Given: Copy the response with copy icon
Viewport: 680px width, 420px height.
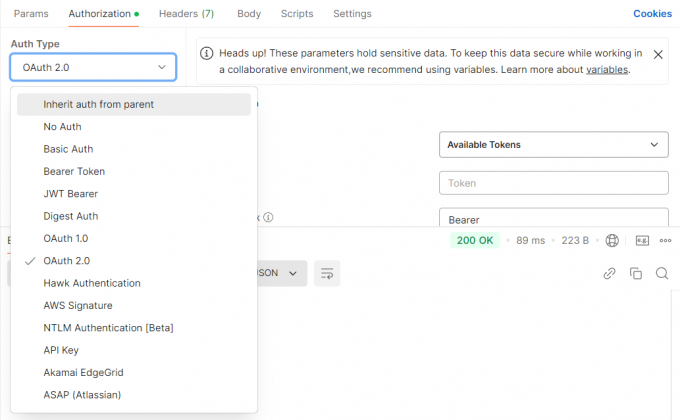Looking at the screenshot, I should [x=636, y=273].
